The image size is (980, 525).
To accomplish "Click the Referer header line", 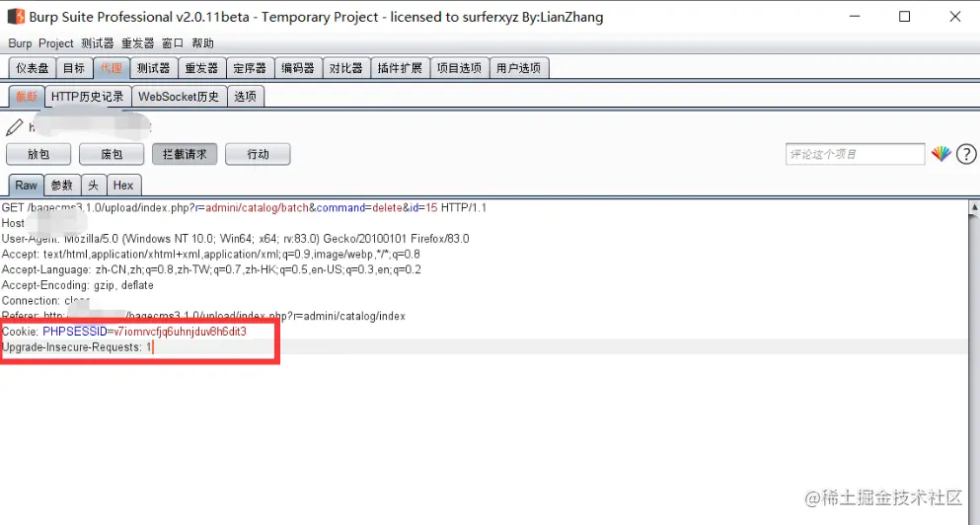I will [203, 316].
